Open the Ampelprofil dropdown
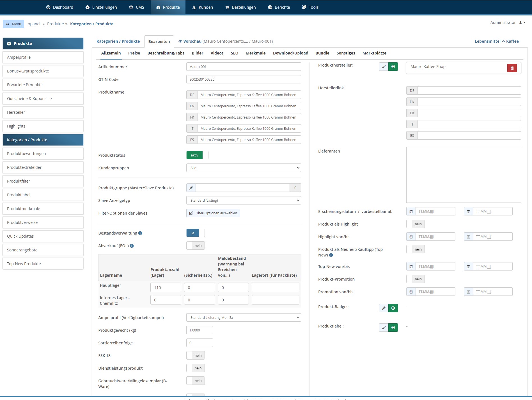 pyautogui.click(x=244, y=317)
